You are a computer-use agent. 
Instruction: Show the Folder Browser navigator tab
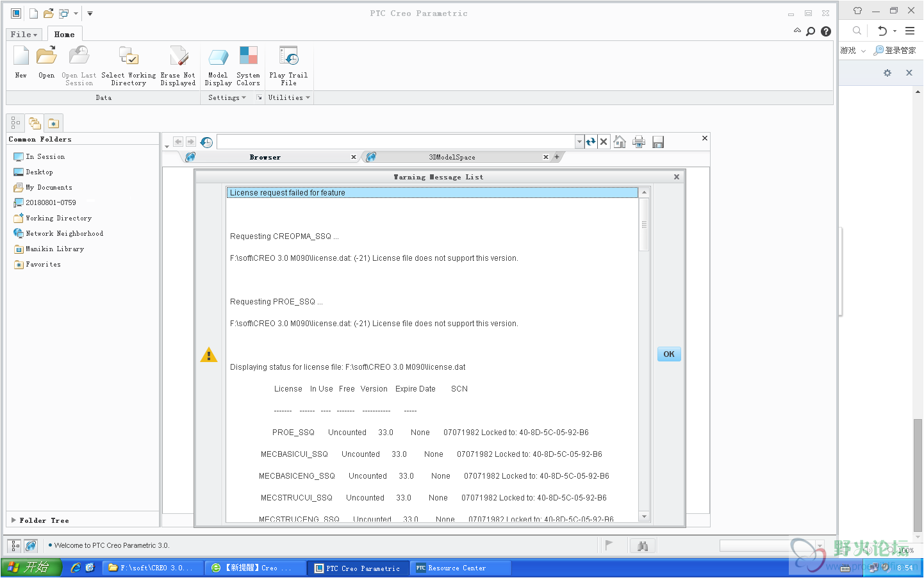35,122
